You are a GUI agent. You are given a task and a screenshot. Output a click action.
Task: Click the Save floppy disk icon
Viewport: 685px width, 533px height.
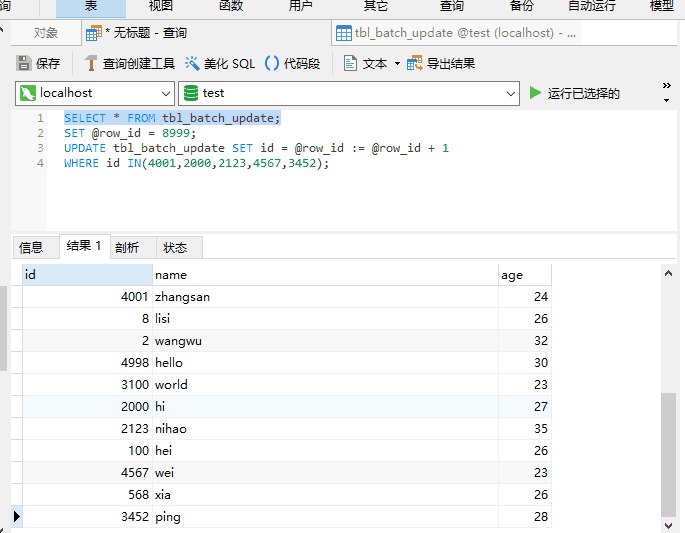(24, 63)
